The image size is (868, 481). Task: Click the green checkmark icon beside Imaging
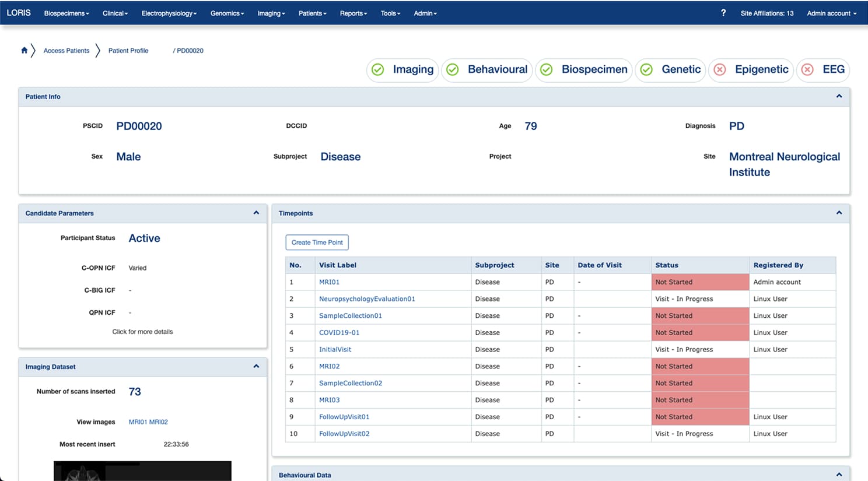pyautogui.click(x=378, y=69)
